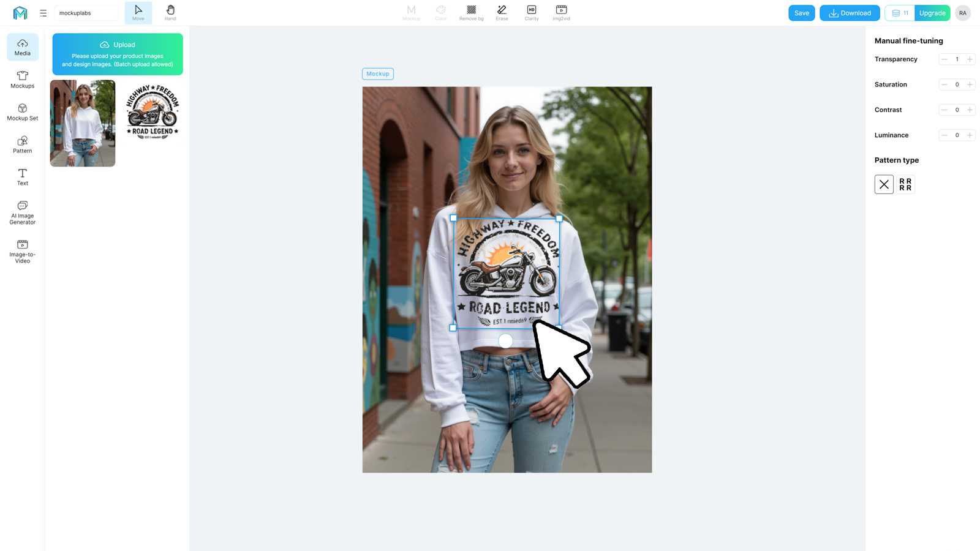The image size is (980, 551).
Task: Click the Mockup label tag above canvas
Action: 378,74
